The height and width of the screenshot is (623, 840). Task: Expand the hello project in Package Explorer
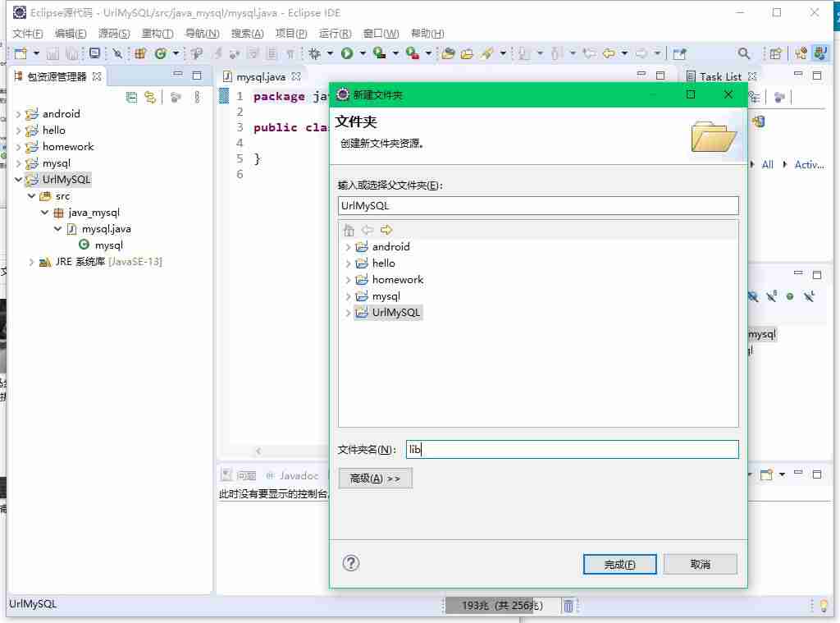(18, 131)
